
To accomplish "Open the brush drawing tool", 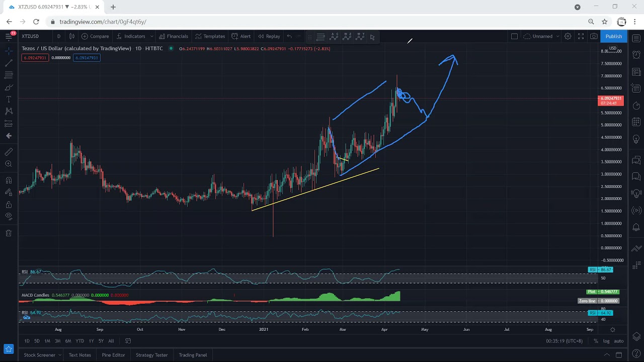I will (x=9, y=87).
